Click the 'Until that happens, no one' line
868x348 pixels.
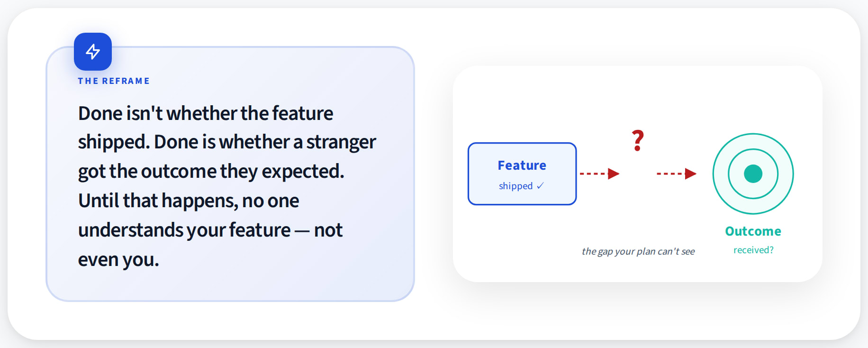tap(189, 201)
